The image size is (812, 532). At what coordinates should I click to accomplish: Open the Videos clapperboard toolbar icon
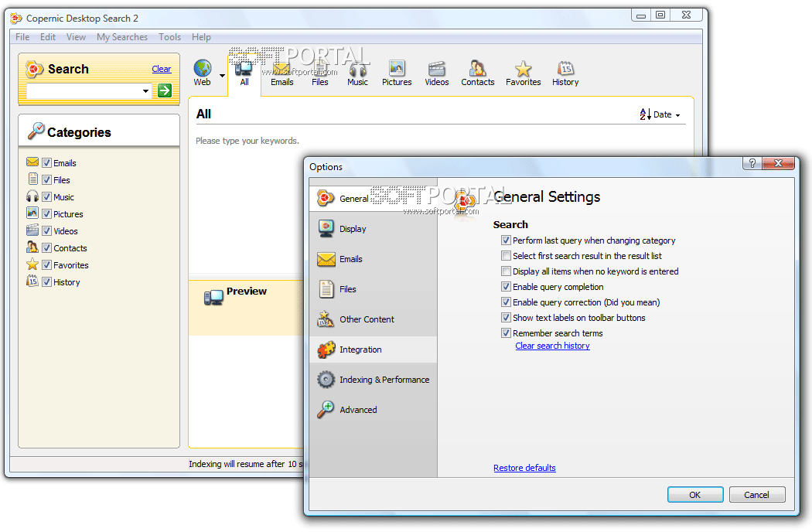tap(437, 68)
